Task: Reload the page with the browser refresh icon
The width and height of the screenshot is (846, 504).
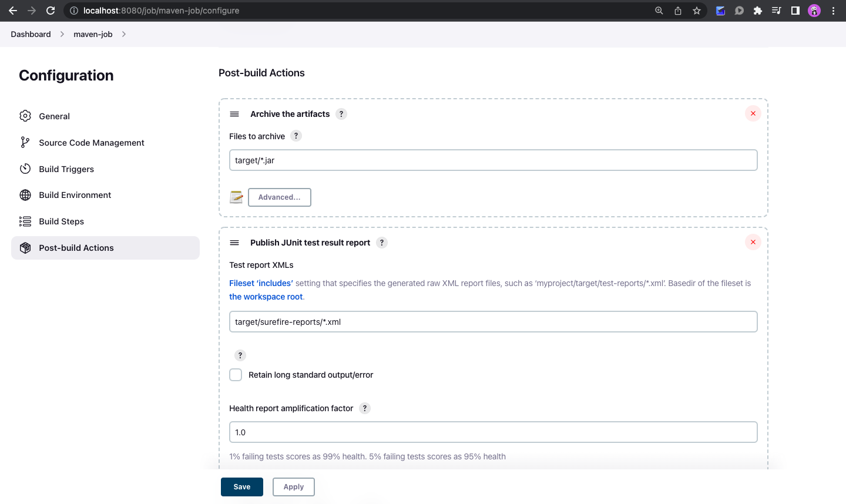Action: (51, 10)
